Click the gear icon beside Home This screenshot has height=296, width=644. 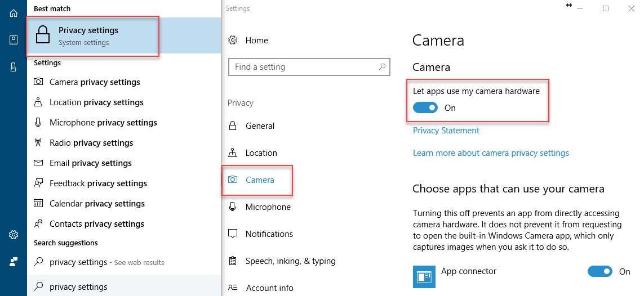233,40
